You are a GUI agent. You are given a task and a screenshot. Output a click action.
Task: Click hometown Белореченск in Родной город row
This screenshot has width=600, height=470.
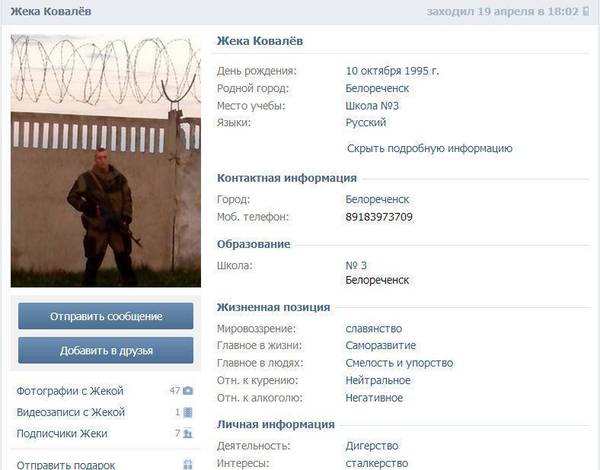click(x=377, y=88)
